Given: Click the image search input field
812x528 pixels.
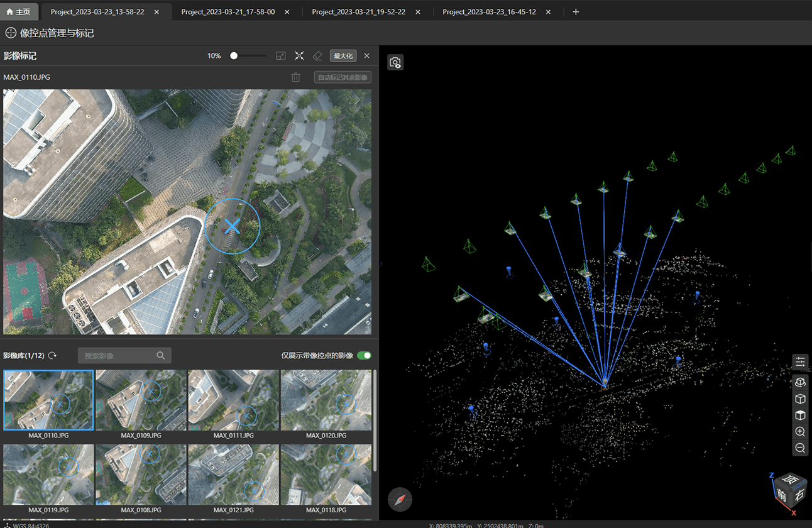Looking at the screenshot, I should click(118, 356).
